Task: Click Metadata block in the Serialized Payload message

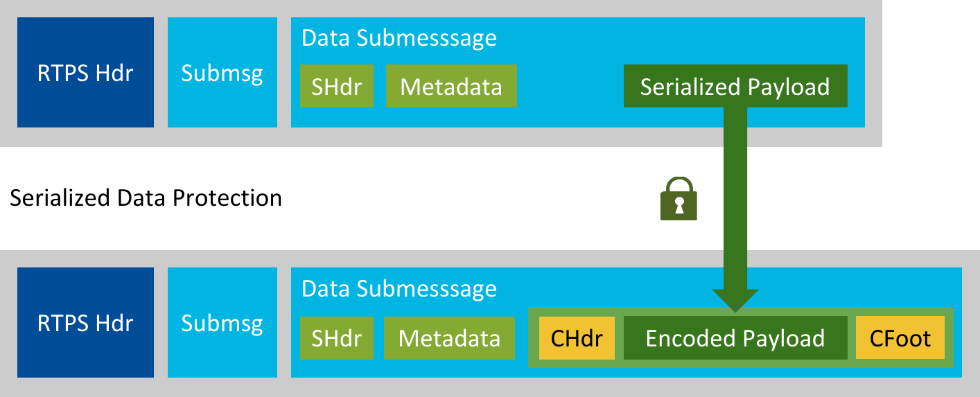Action: click(451, 87)
